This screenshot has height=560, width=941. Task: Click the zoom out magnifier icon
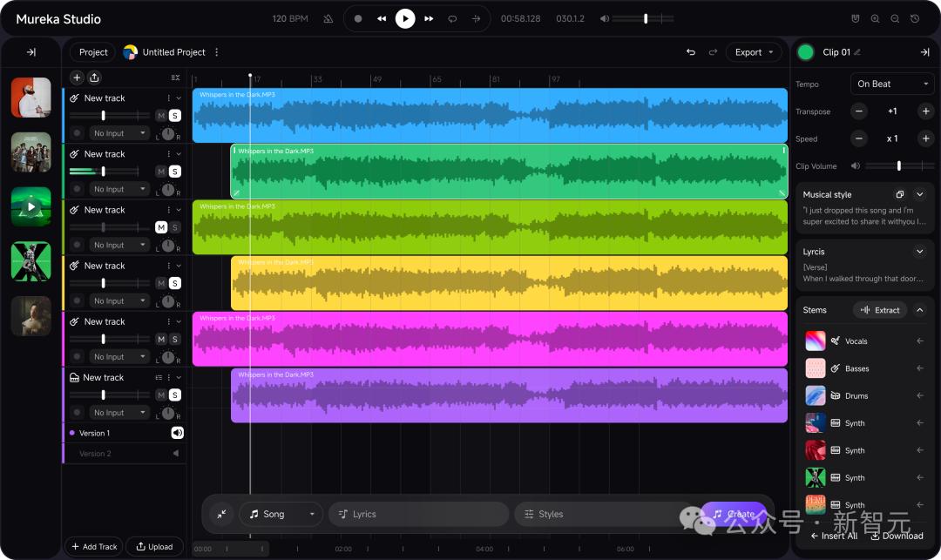click(x=895, y=18)
